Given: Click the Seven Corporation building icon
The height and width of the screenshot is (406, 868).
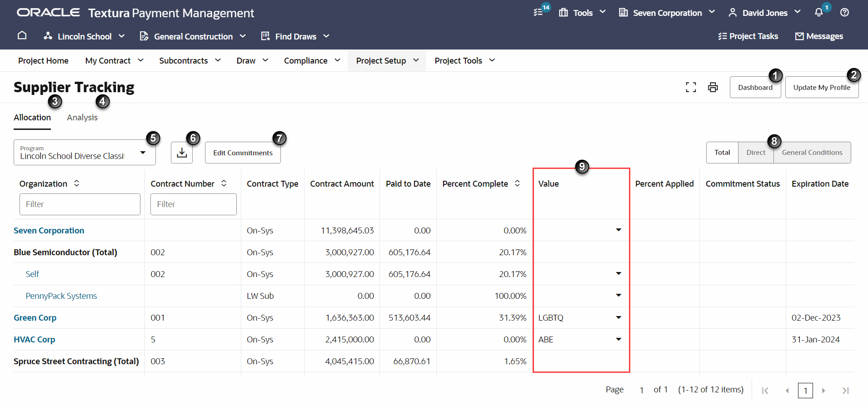Looking at the screenshot, I should pos(624,13).
